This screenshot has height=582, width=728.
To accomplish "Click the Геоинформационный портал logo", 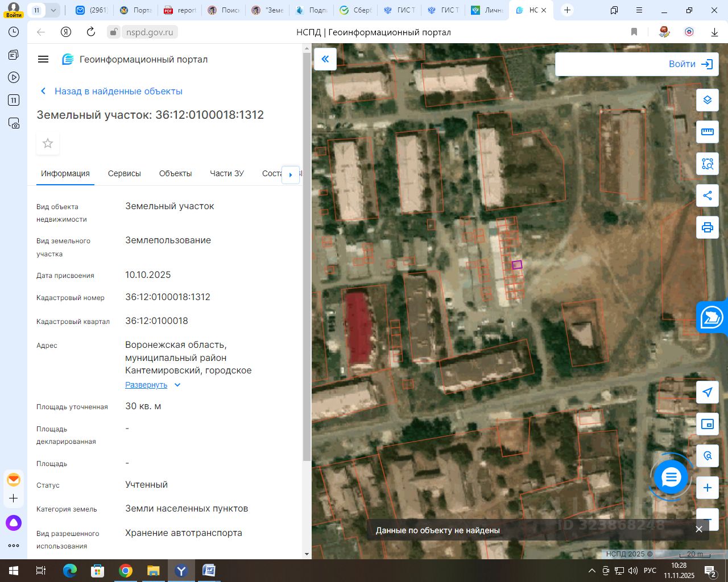I will (135, 59).
